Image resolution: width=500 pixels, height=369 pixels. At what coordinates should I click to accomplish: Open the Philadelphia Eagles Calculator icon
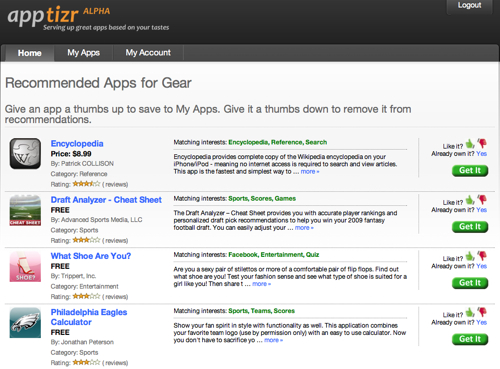[x=25, y=323]
